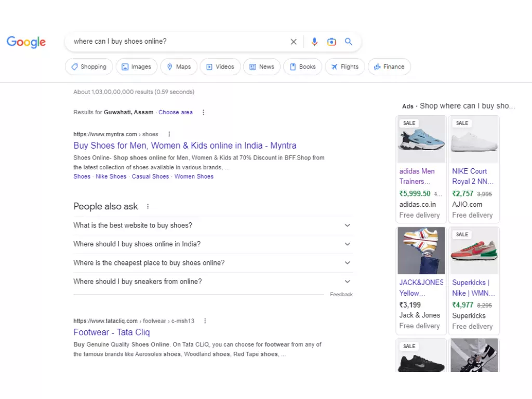Select the Books filter tab
This screenshot has height=399, width=532.
pyautogui.click(x=303, y=67)
